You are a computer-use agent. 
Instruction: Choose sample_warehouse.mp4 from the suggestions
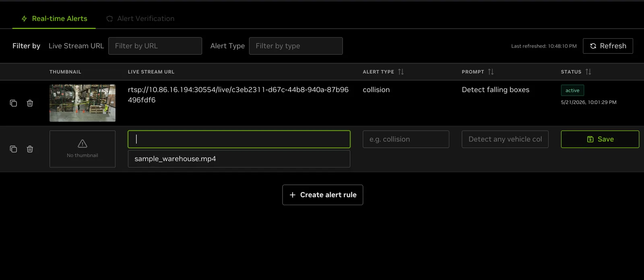tap(239, 159)
